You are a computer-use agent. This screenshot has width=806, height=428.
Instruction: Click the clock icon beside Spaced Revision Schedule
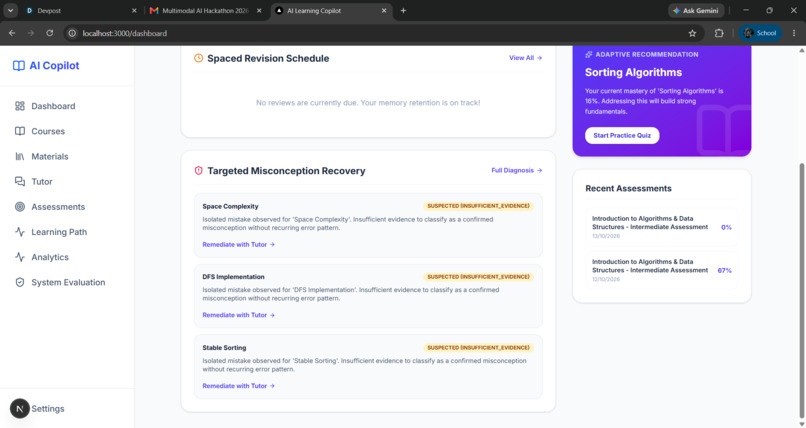click(x=198, y=58)
